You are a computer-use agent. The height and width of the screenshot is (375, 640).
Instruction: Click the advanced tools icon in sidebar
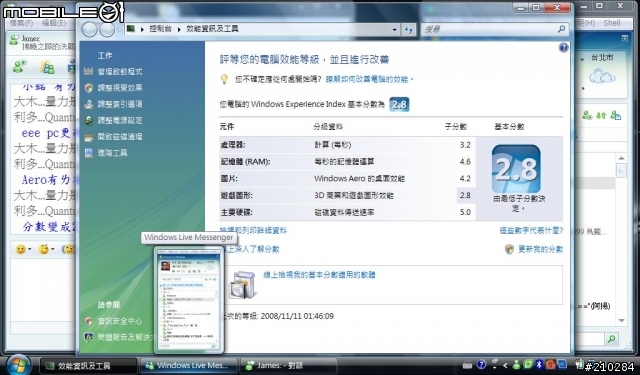[x=89, y=153]
